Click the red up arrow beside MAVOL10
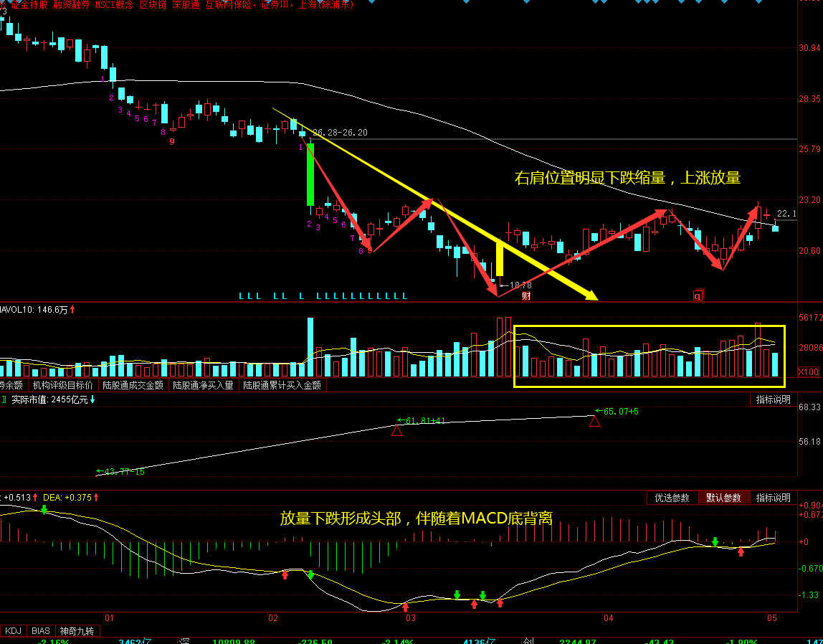Screen dimensions: 823x644 tap(73, 310)
